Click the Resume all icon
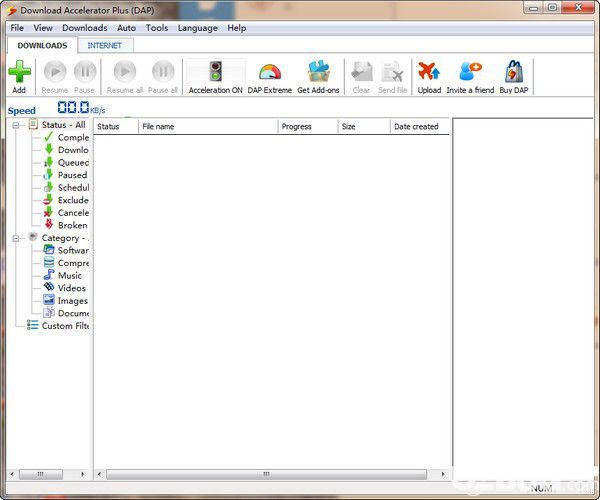Screen dimensions: 600x500 tap(125, 72)
